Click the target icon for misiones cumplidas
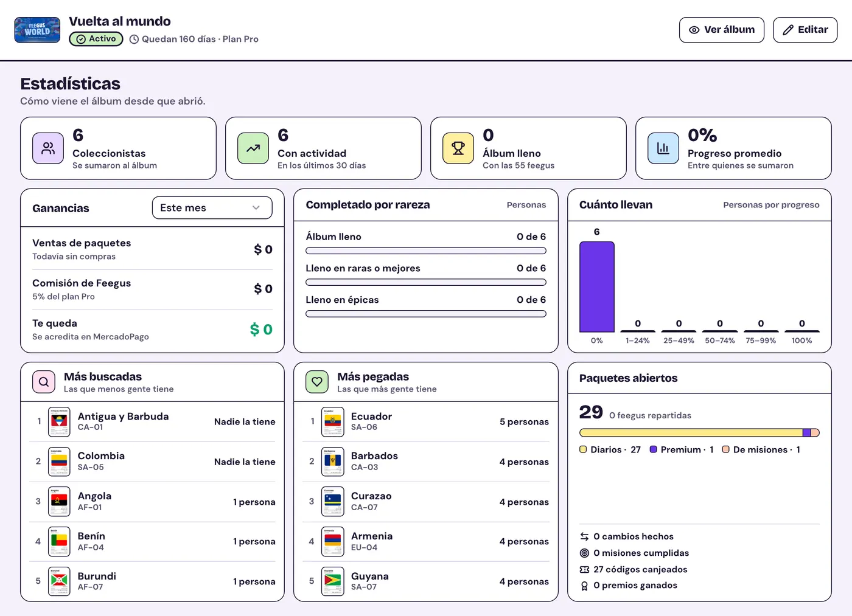The width and height of the screenshot is (852, 616). pyautogui.click(x=584, y=553)
